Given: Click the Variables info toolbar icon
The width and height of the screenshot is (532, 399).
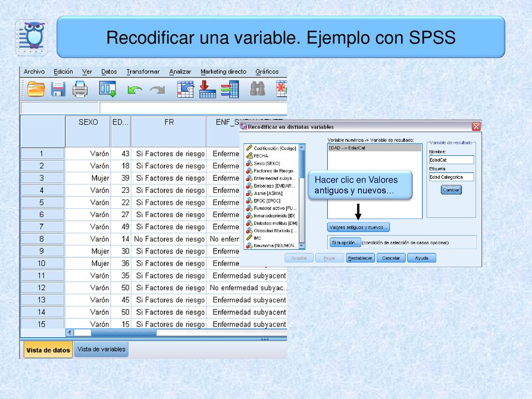Looking at the screenshot, I should pos(230,89).
